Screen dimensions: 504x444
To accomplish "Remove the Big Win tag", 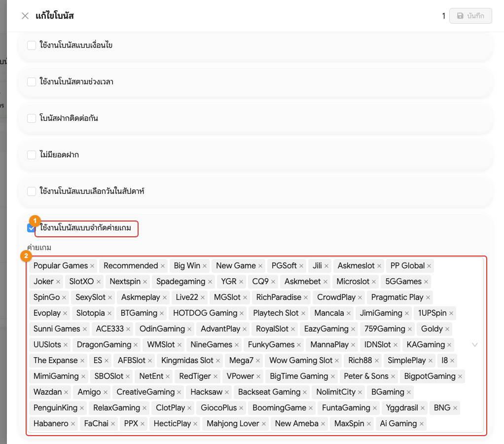I will pyautogui.click(x=205, y=266).
